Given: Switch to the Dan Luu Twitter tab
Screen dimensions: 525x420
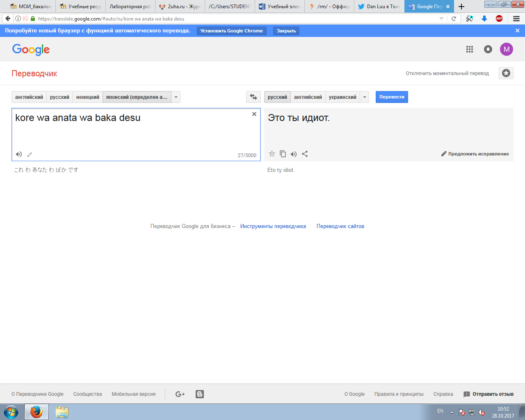Looking at the screenshot, I should click(379, 7).
